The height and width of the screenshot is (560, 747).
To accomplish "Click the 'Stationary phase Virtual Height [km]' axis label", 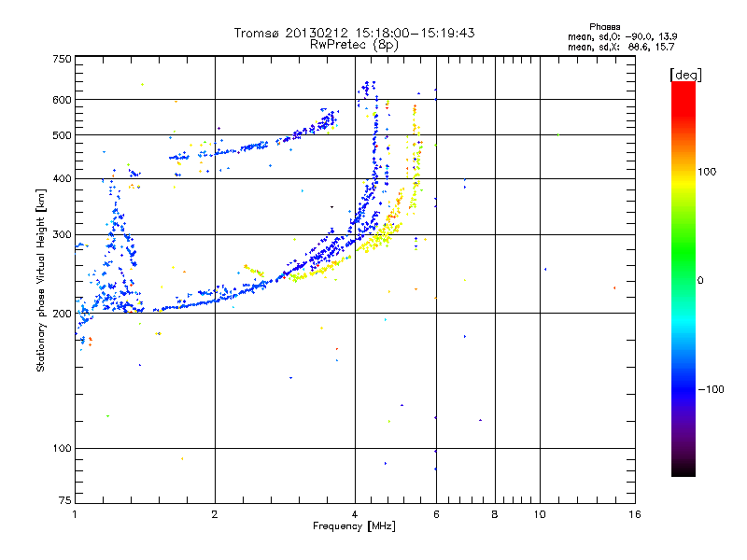I will coord(41,281).
